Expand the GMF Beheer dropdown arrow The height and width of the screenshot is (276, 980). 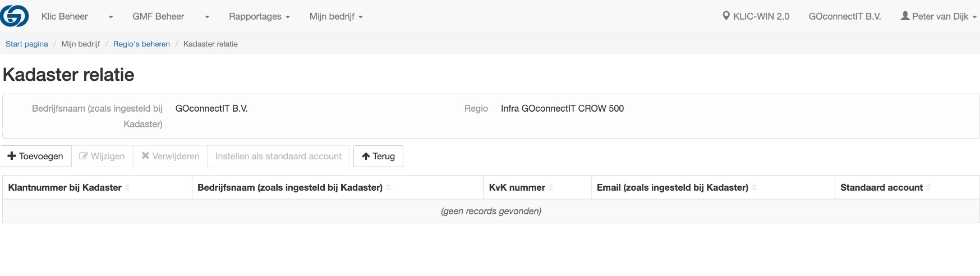point(207,17)
